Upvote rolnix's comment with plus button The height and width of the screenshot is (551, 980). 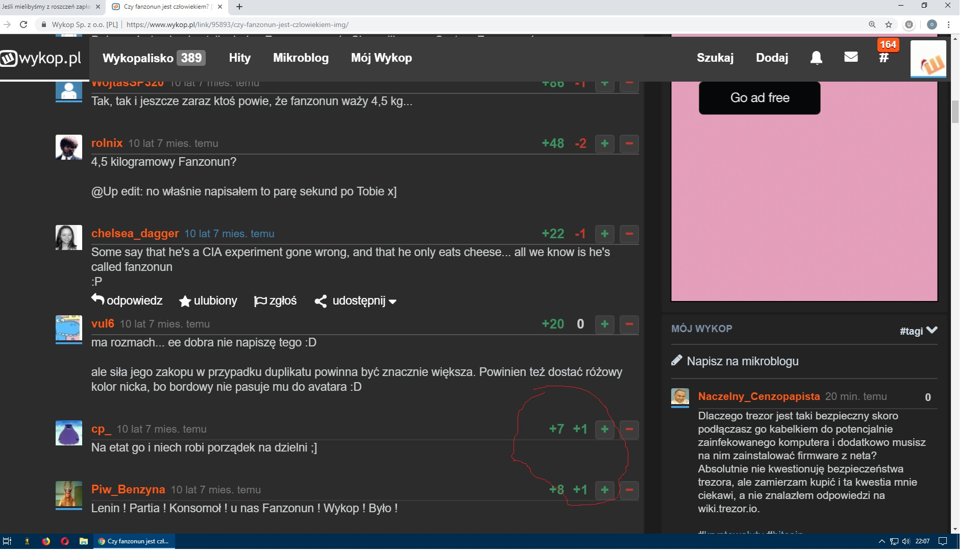coord(605,144)
